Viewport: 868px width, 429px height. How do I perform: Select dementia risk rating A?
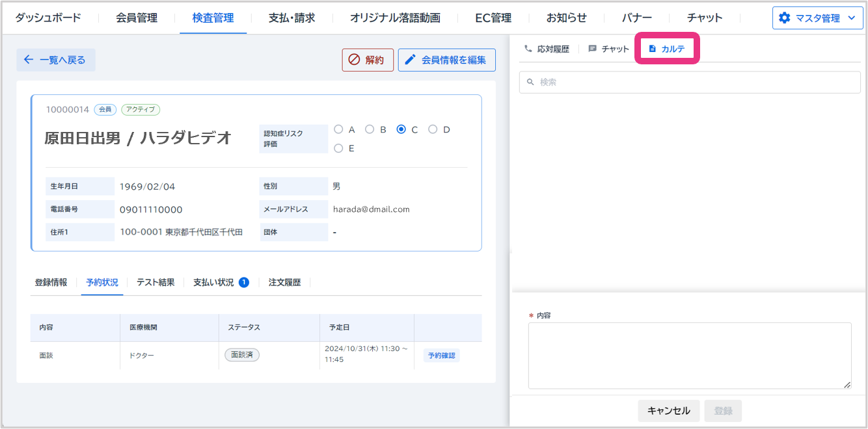[x=338, y=129]
